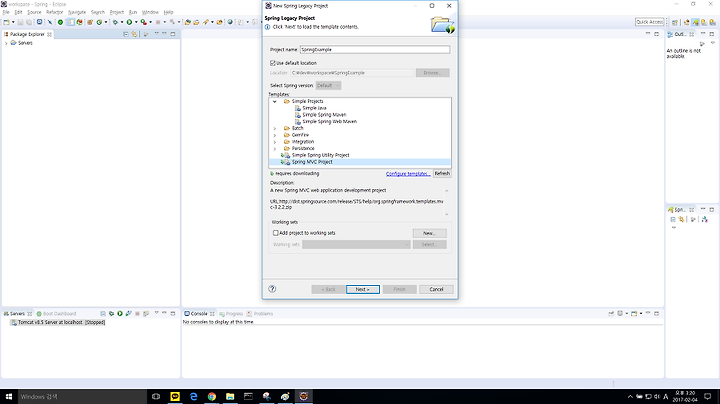Switch to the Progress tab
The height and width of the screenshot is (404, 720).
click(x=231, y=314)
